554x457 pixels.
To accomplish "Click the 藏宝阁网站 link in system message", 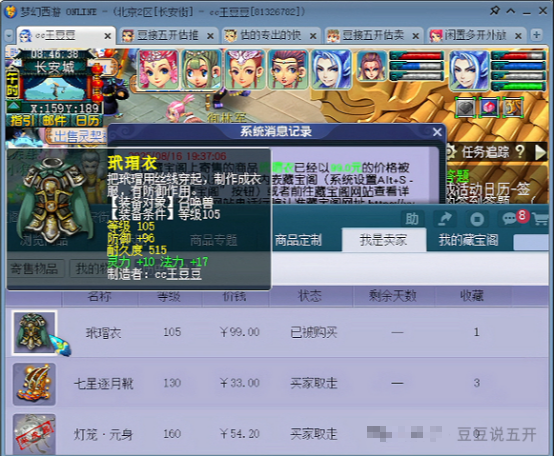I will [x=343, y=191].
